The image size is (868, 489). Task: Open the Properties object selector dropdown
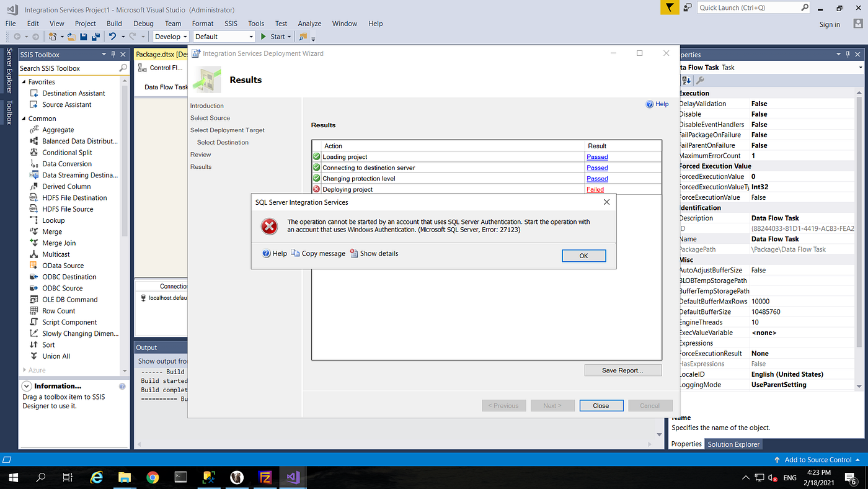pos(861,68)
